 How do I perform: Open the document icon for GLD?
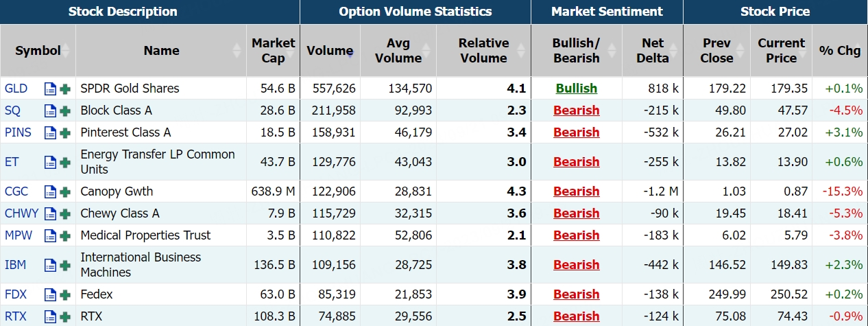(x=50, y=89)
